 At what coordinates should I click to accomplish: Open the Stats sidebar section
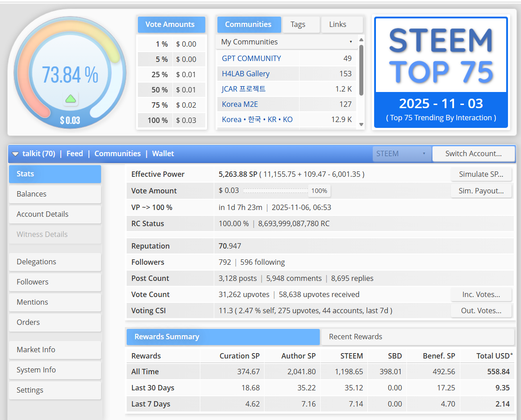55,174
